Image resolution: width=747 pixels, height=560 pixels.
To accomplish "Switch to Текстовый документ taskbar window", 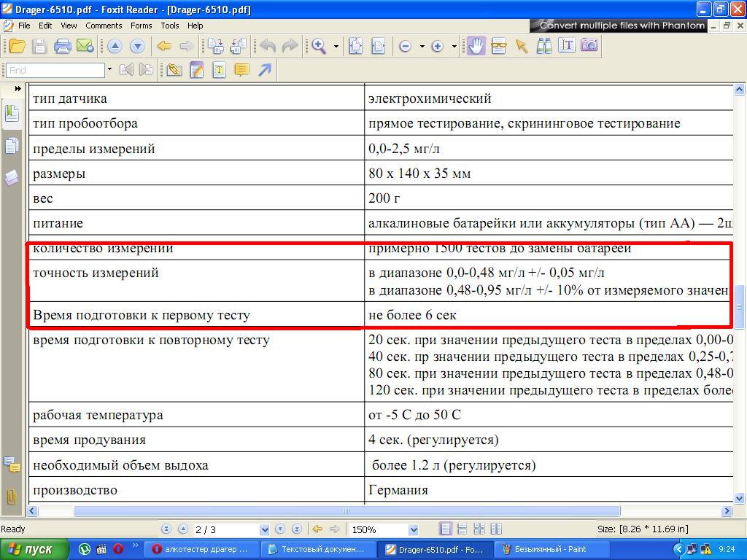I will [318, 550].
